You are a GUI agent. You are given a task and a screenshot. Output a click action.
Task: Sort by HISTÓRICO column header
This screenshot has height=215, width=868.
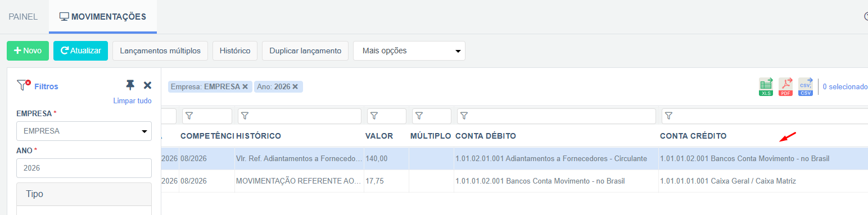pos(259,136)
